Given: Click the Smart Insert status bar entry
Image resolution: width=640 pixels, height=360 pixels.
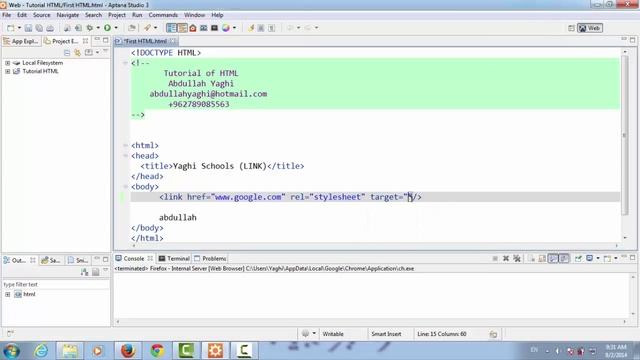Looking at the screenshot, I should [x=386, y=334].
